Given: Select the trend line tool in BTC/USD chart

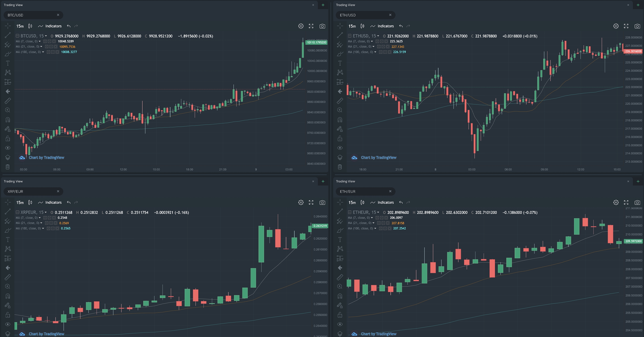Looking at the screenshot, I should pos(8,35).
